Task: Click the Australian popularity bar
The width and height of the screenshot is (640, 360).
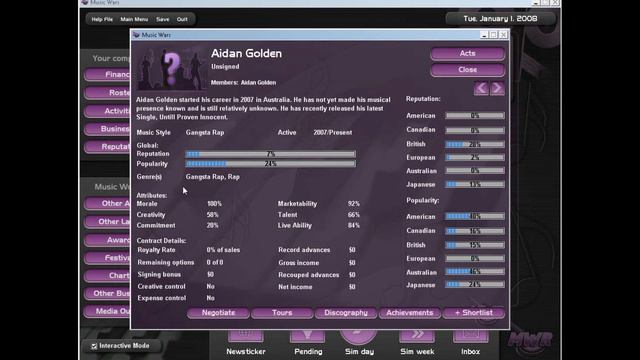Action: pos(475,271)
